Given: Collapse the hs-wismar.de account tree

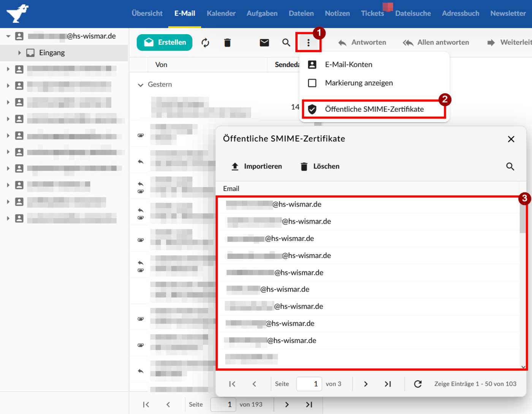Looking at the screenshot, I should coord(8,36).
